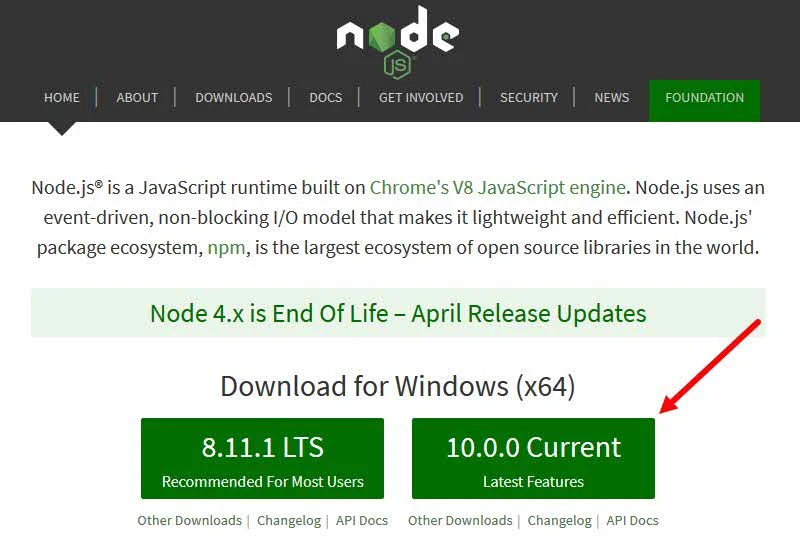The width and height of the screenshot is (800, 548).
Task: Click the Node.js logo
Action: tap(397, 42)
